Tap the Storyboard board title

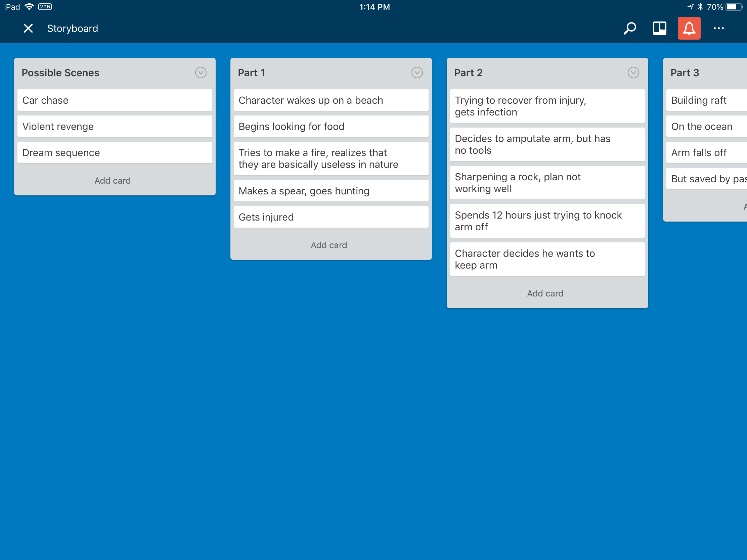(73, 28)
